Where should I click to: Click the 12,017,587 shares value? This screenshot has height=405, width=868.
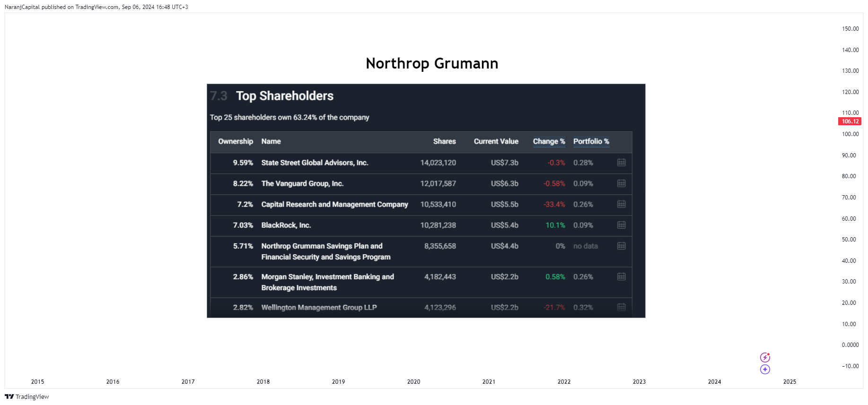point(438,183)
